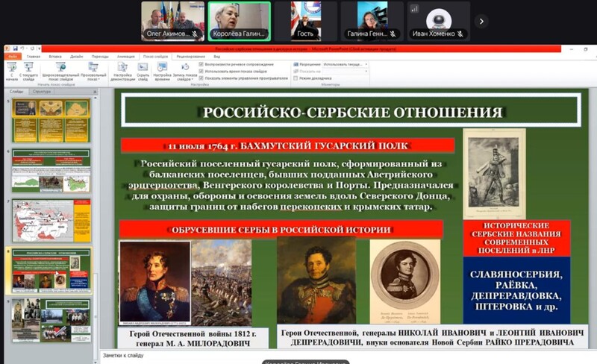Viewport: 597px width, 364px height.
Task: Show next participants with right chevron
Action: coord(481,22)
